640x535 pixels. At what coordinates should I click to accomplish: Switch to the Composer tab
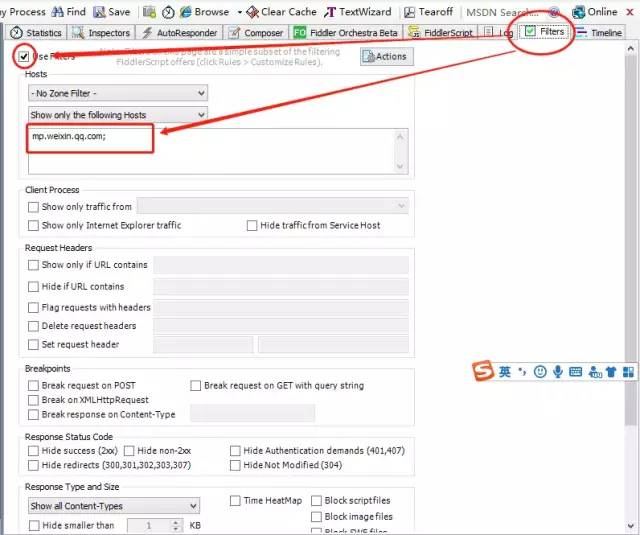(x=257, y=33)
